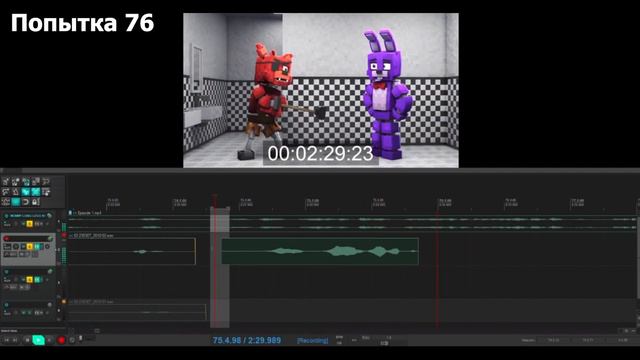The width and height of the screenshot is (640, 360).
Task: Toggle the ripple editing toolbar button
Action: pyautogui.click(x=46, y=191)
